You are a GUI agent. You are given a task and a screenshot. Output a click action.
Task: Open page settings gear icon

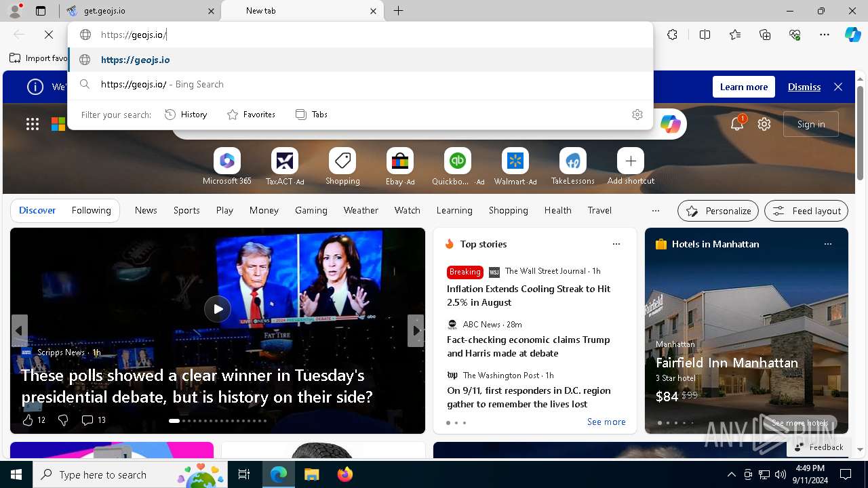point(764,124)
